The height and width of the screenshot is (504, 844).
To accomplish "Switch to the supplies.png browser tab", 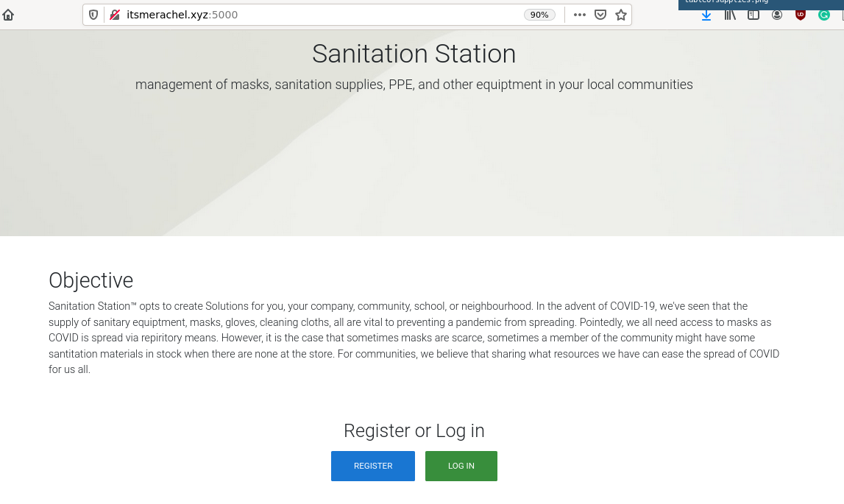I will click(x=727, y=2).
